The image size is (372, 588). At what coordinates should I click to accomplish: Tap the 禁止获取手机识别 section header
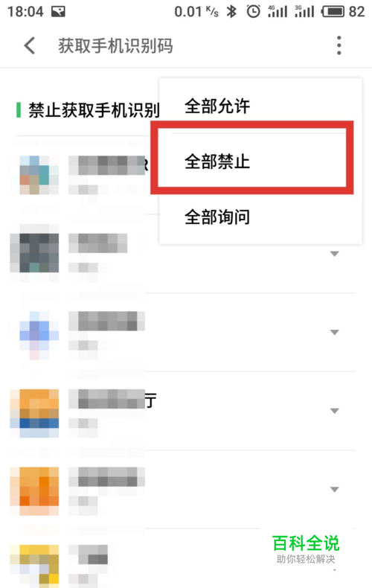(x=94, y=110)
